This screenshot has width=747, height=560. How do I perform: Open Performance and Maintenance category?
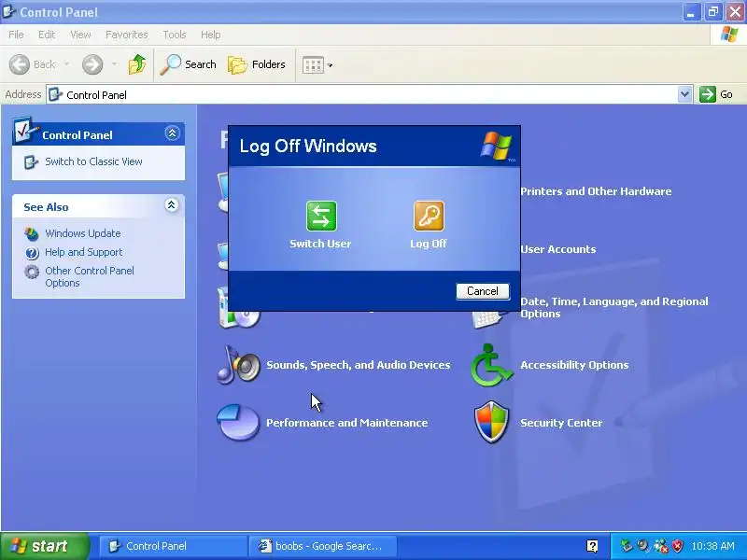coord(346,423)
